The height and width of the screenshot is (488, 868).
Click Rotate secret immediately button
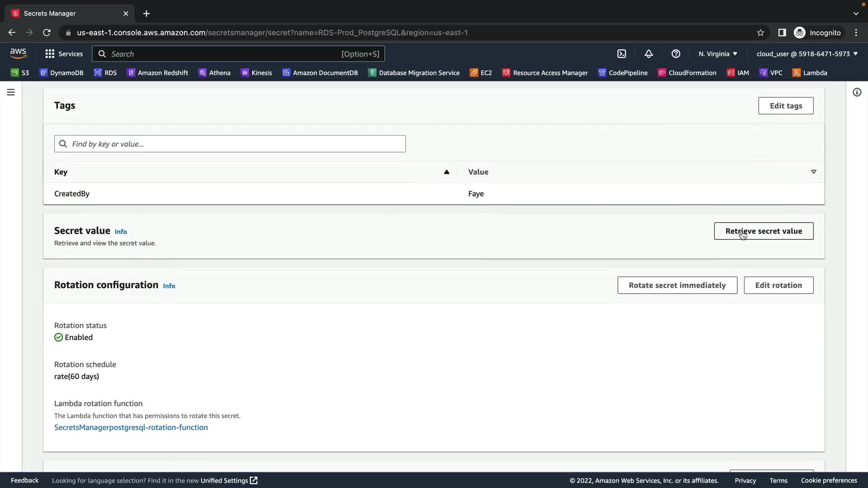click(x=677, y=285)
